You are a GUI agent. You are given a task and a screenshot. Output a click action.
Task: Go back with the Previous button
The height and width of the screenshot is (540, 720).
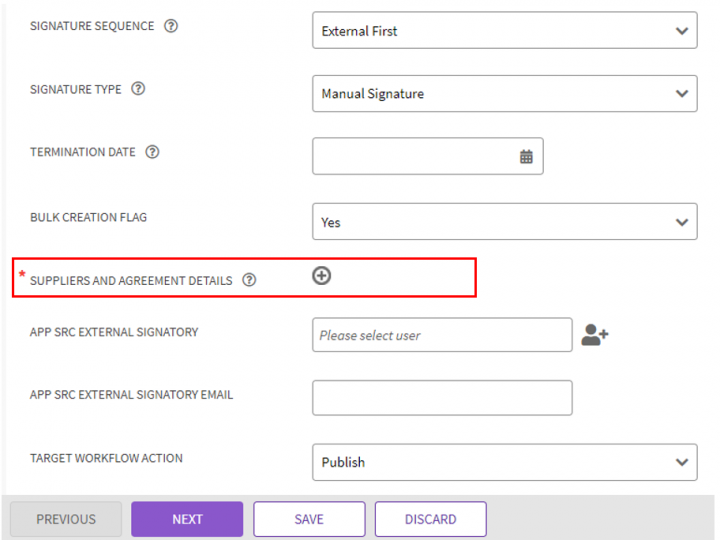[x=66, y=519]
